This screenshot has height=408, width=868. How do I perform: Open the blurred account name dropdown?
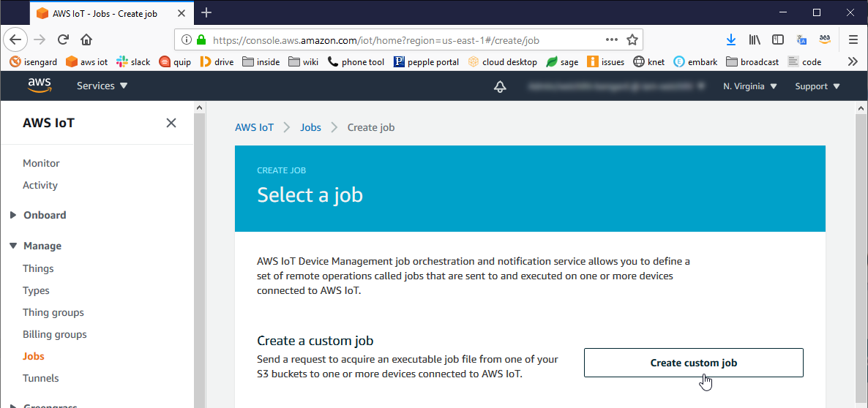click(617, 86)
